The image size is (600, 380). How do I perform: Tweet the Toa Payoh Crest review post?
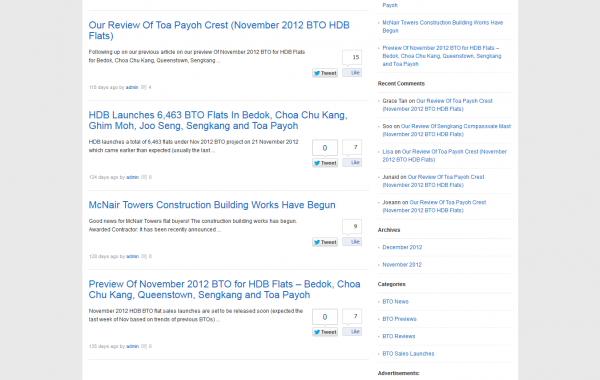click(x=325, y=73)
